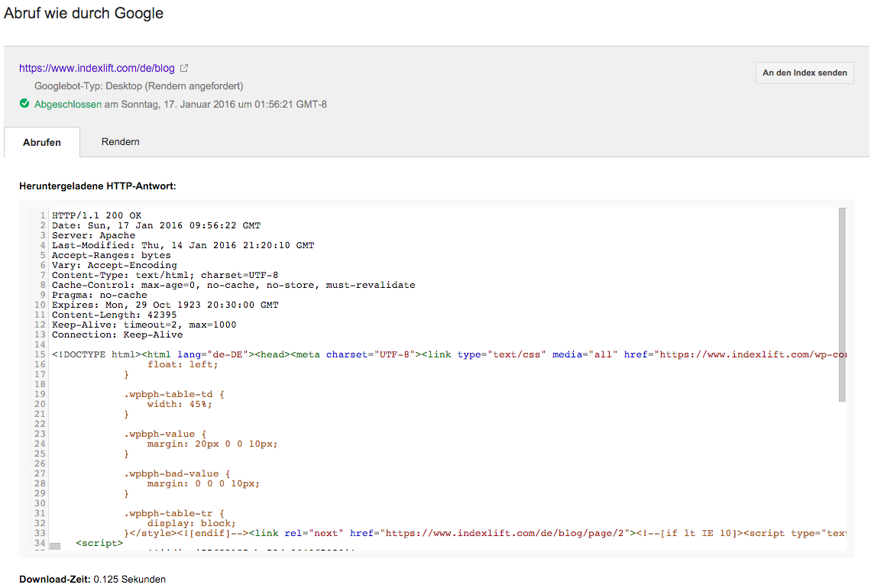Click the '<script>' tag on line 34

coord(99,544)
